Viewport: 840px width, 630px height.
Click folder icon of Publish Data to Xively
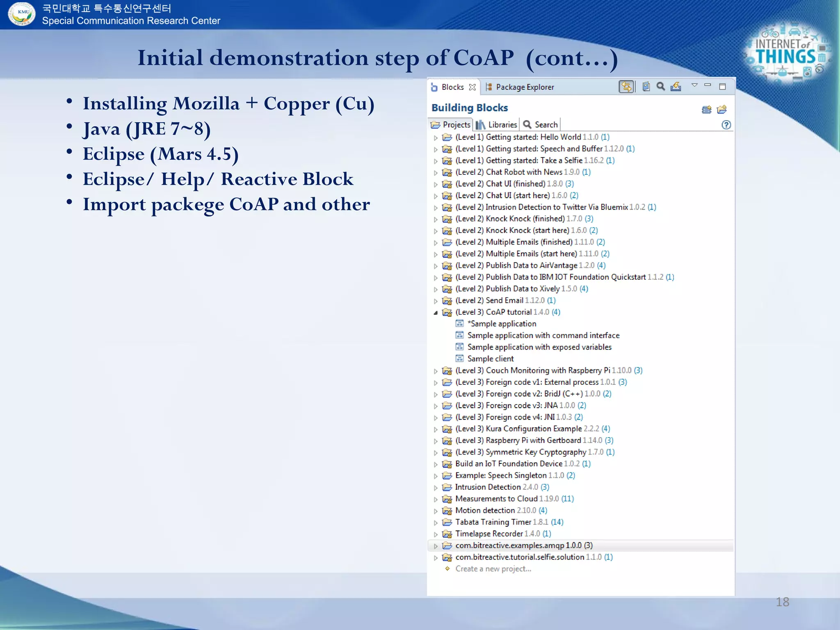447,289
